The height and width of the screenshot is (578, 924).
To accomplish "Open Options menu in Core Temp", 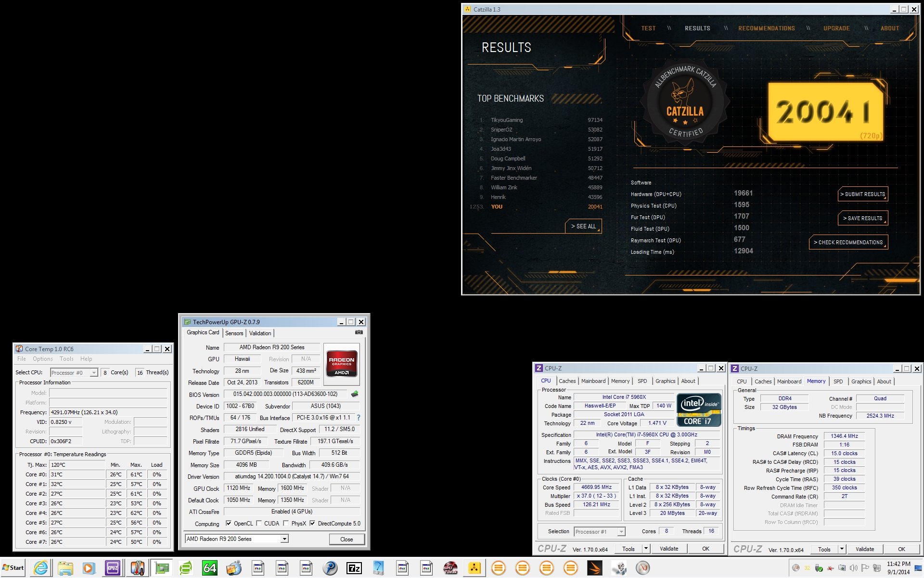I will 43,359.
